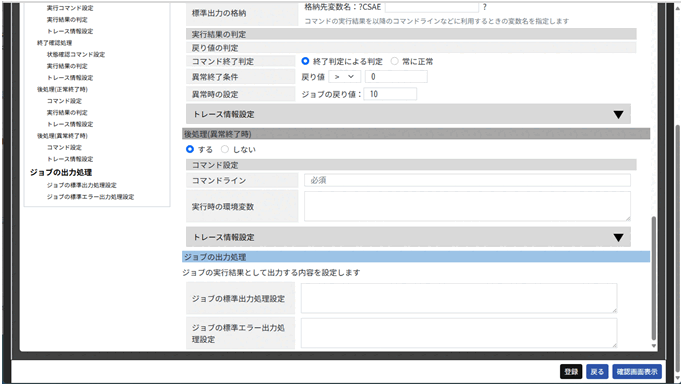Click the ジョブの標準エラー出力処理設定 text area

459,333
